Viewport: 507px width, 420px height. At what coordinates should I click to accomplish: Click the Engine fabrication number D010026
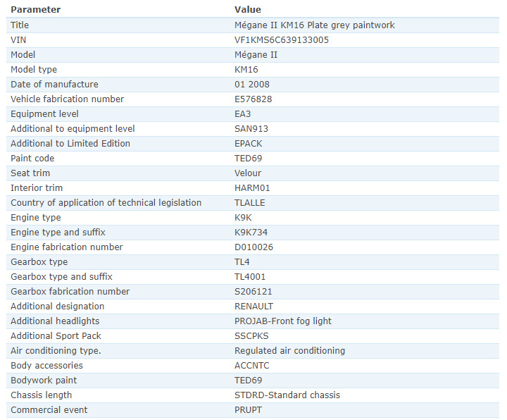click(x=254, y=247)
